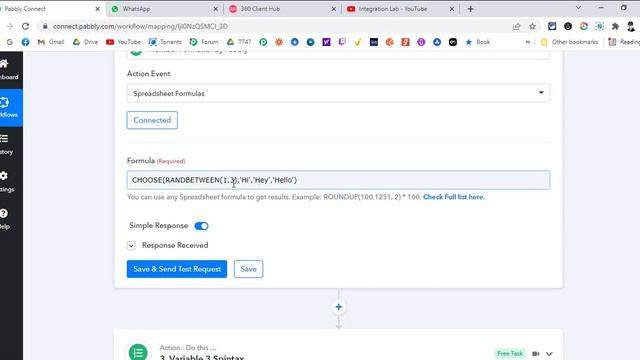Switch to the WhatsApp tab

(x=165, y=9)
